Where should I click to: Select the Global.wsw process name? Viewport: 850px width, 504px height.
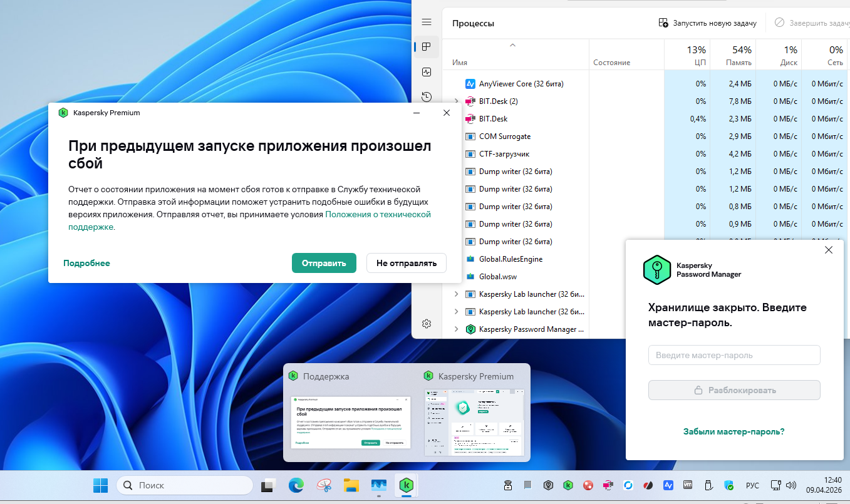pos(498,276)
